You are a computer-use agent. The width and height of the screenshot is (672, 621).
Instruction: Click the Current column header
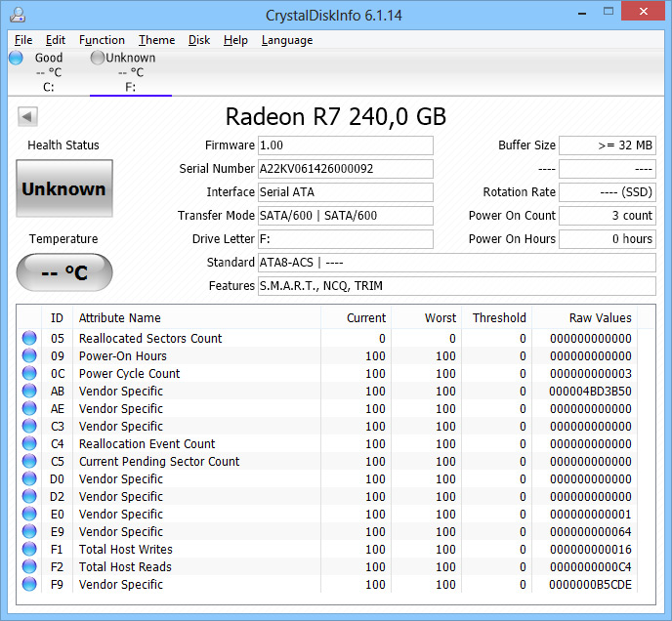tap(356, 317)
